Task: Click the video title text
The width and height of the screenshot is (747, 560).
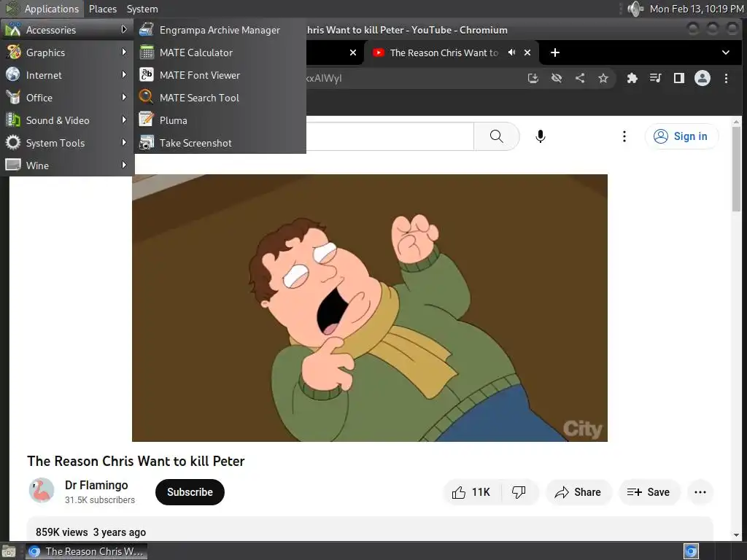Action: (x=136, y=461)
